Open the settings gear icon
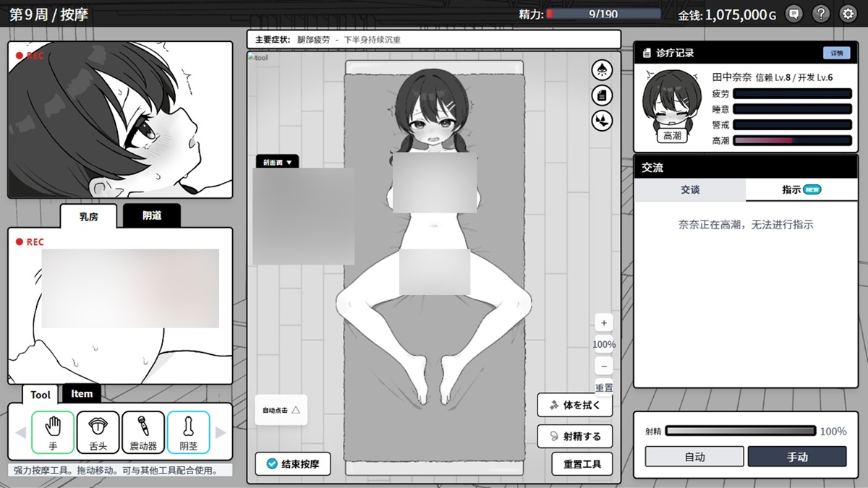The height and width of the screenshot is (488, 868). (x=848, y=14)
